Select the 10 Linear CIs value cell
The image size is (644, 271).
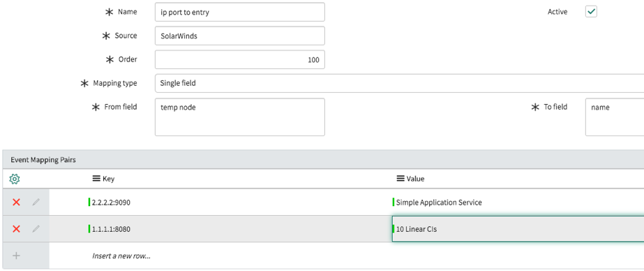(518, 229)
